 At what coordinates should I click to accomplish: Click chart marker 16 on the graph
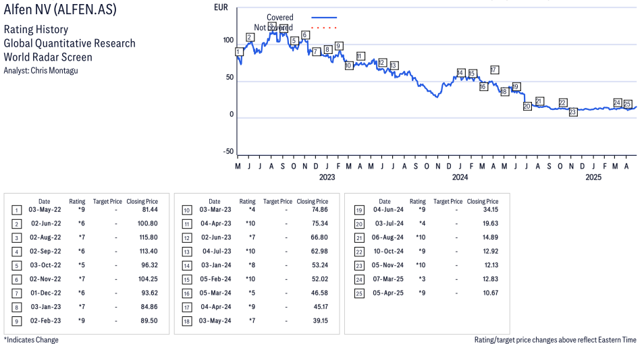tap(483, 86)
